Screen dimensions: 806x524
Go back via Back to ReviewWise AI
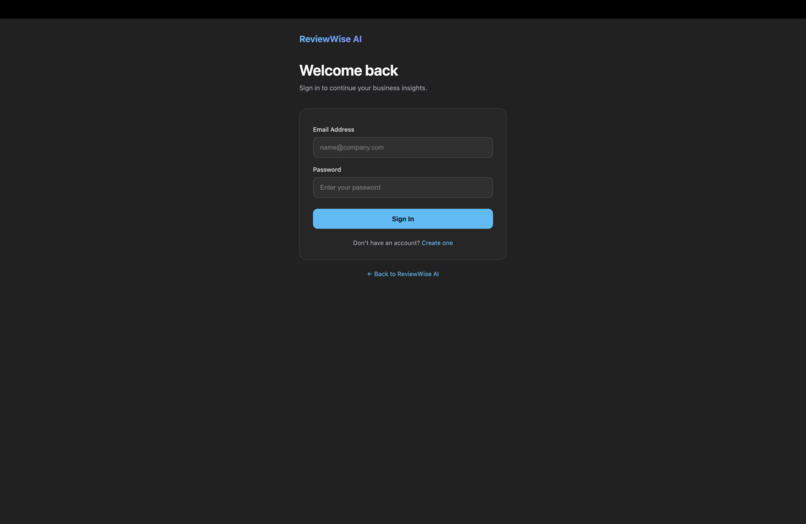[x=402, y=274]
